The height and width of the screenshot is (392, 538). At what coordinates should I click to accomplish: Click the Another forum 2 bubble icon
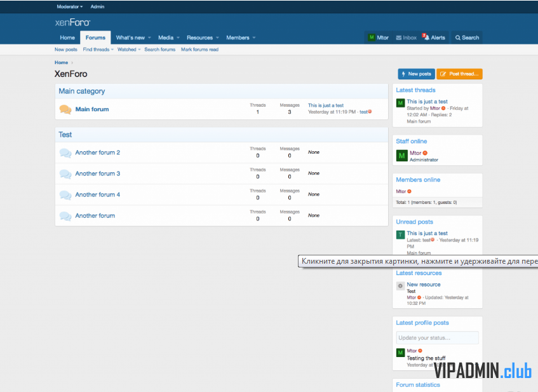(x=65, y=152)
